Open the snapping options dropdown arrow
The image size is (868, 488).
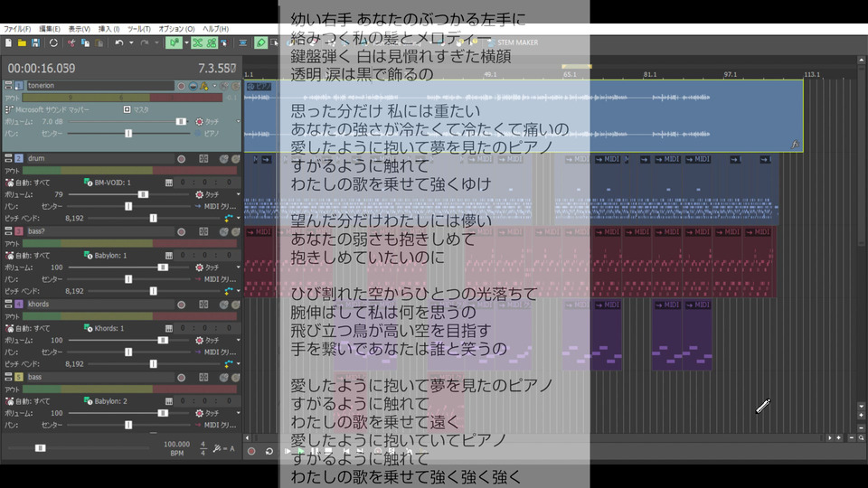click(186, 42)
